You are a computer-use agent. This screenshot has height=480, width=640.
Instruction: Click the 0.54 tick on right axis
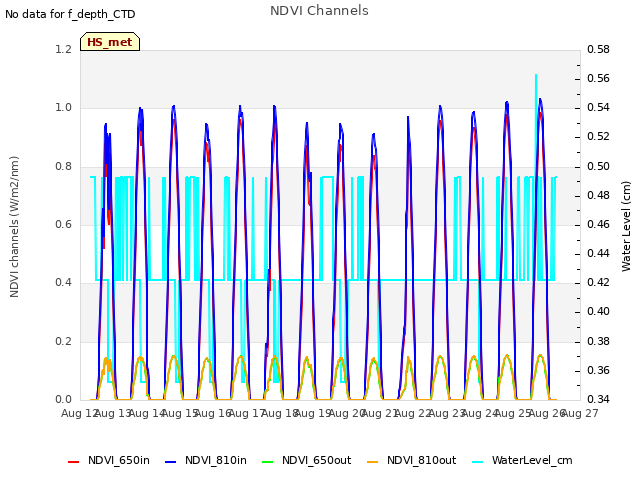pos(598,107)
